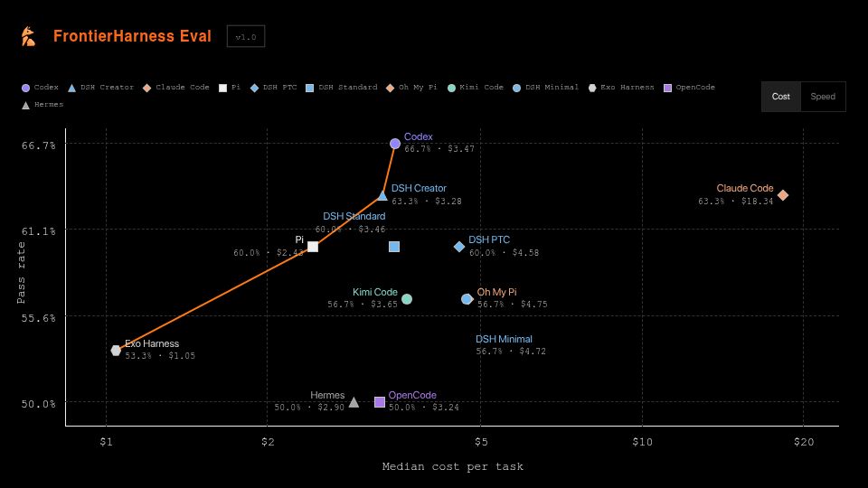Viewport: 868px width, 488px height.
Task: Click the '$20' x-axis tick label
Action: tap(804, 442)
